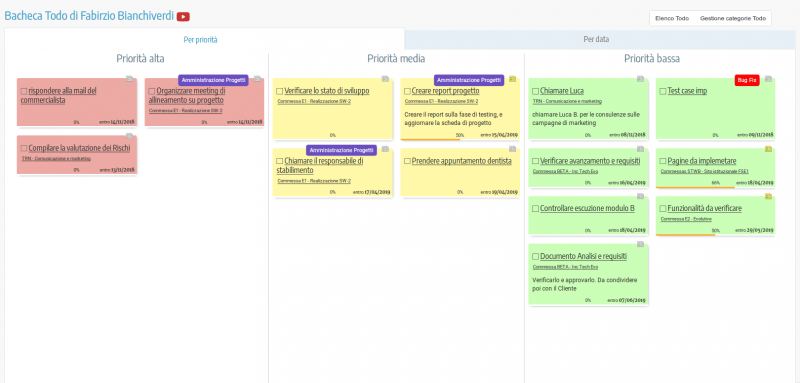Click note icon on 'Compilare la valutazione' card
Image resolution: width=800 pixels, height=383 pixels.
click(x=130, y=136)
